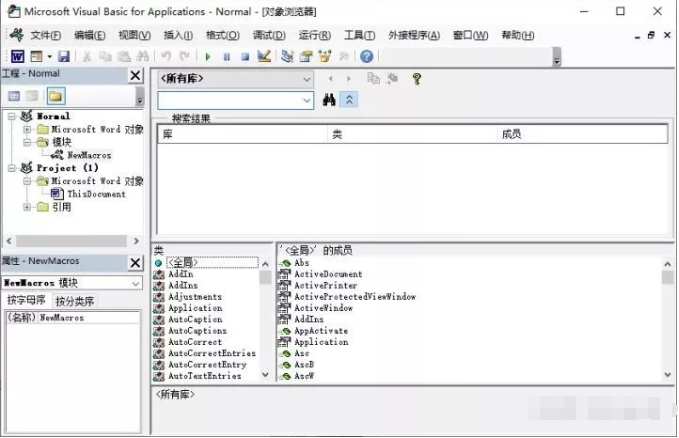Open the 文件(F) menu

pos(45,36)
